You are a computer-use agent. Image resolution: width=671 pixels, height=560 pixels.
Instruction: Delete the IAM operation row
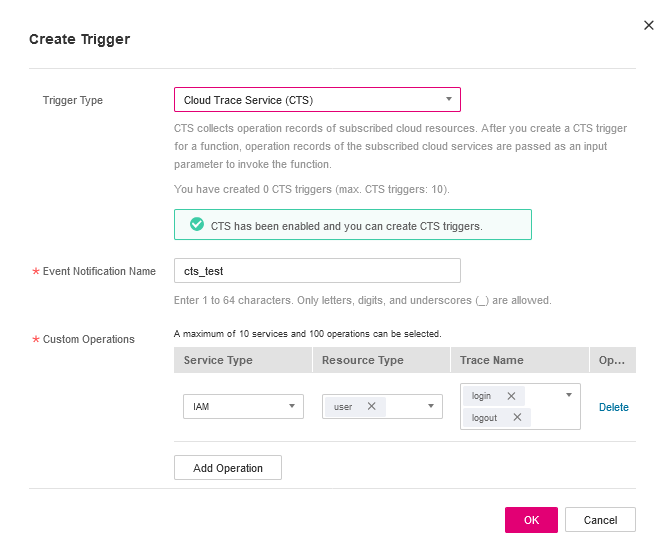click(613, 407)
